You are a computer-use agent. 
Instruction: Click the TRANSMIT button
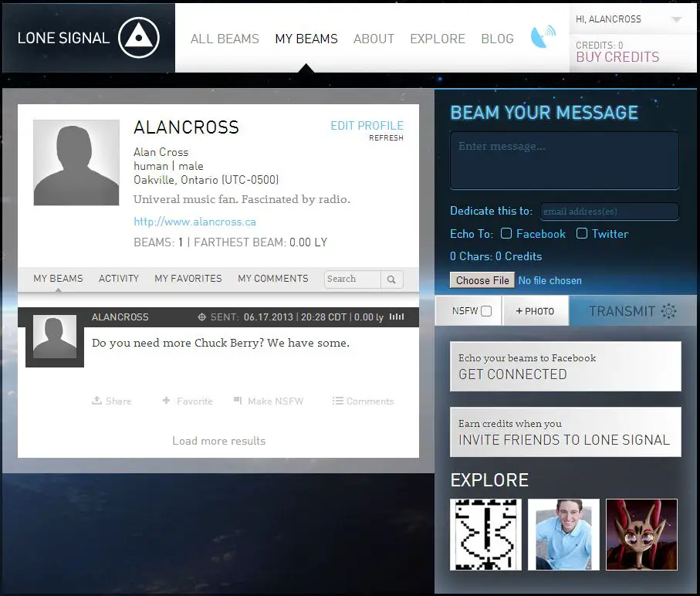coord(633,310)
